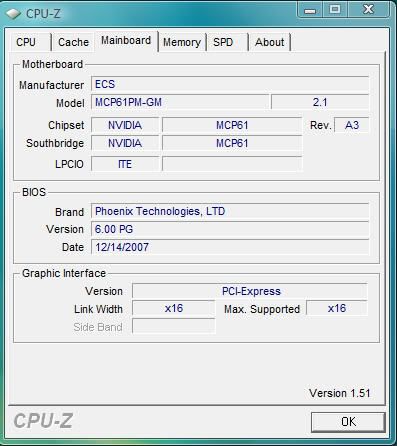Screen dimensions: 397x446
Task: Minimize the CPU-Z window
Action: tap(310, 10)
